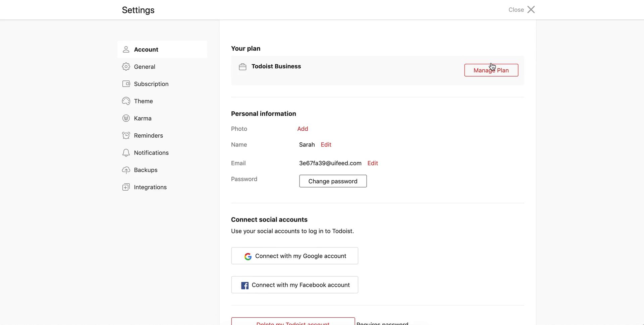The height and width of the screenshot is (325, 644).
Task: Select the Integrations tab
Action: 162,187
